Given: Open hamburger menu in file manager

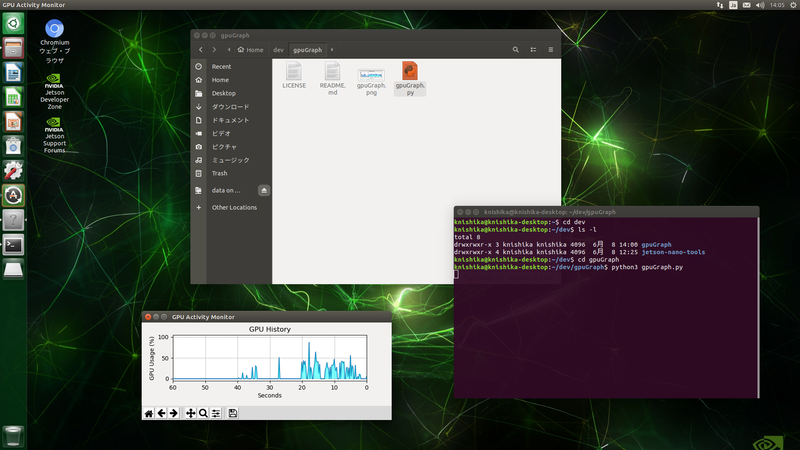Looking at the screenshot, I should 551,49.
